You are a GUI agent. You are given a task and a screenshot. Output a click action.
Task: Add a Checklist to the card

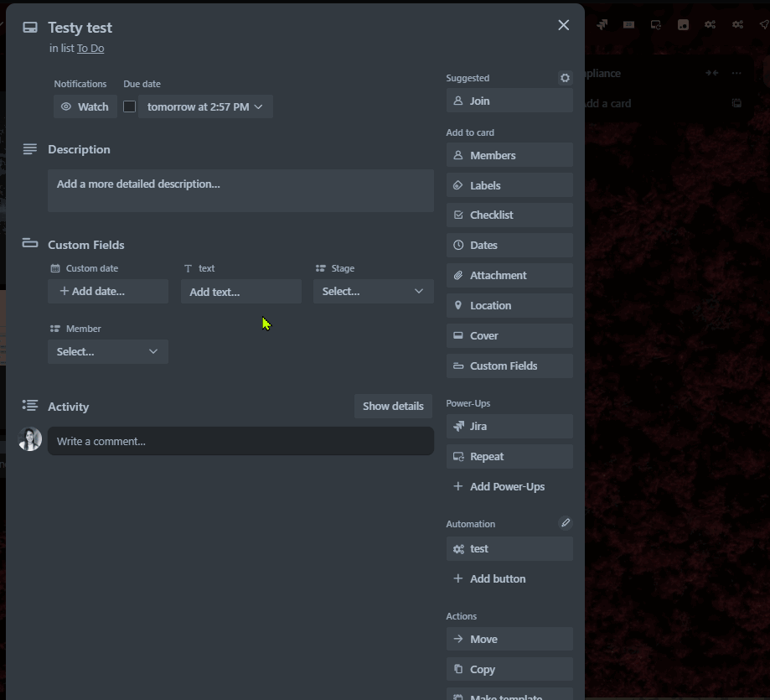coord(509,215)
